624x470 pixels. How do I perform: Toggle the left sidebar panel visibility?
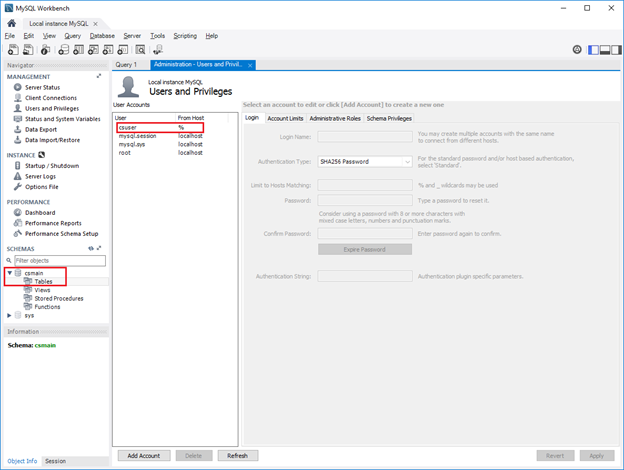point(593,50)
